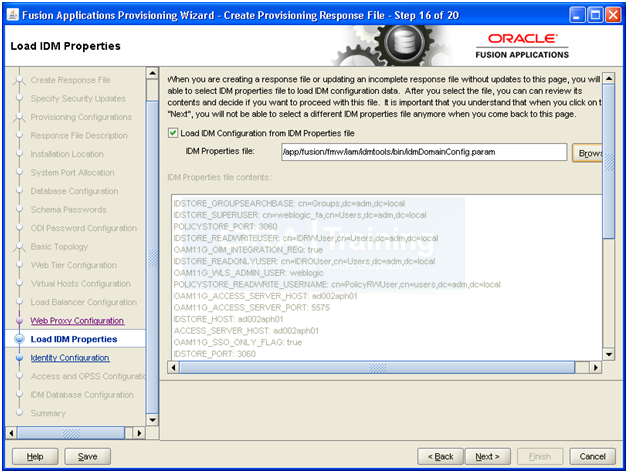The height and width of the screenshot is (473, 628).
Task: Click the ODI Password Configuration step
Action: tap(84, 228)
